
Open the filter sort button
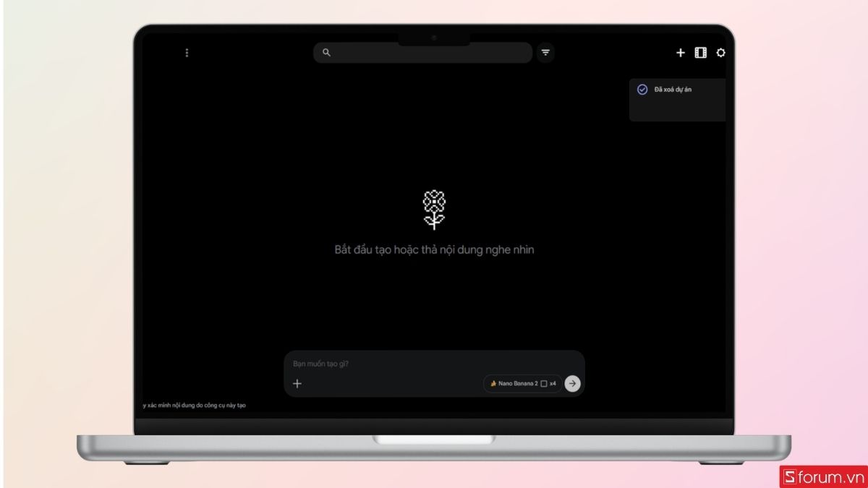point(545,53)
